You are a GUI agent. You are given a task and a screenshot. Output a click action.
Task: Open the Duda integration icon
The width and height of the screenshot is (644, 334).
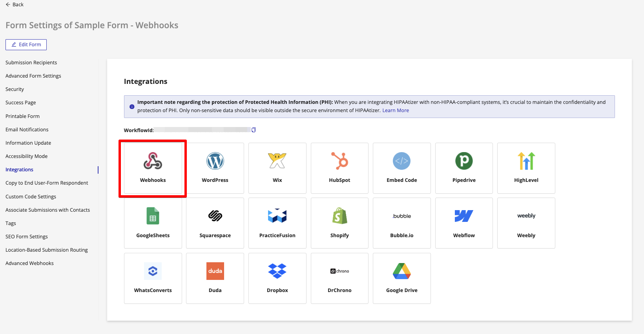coord(215,271)
